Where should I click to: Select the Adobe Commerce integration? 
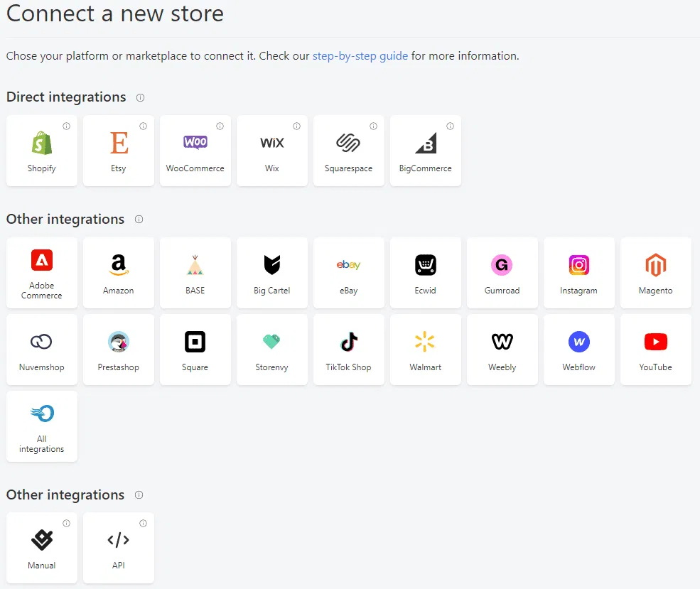click(x=41, y=273)
